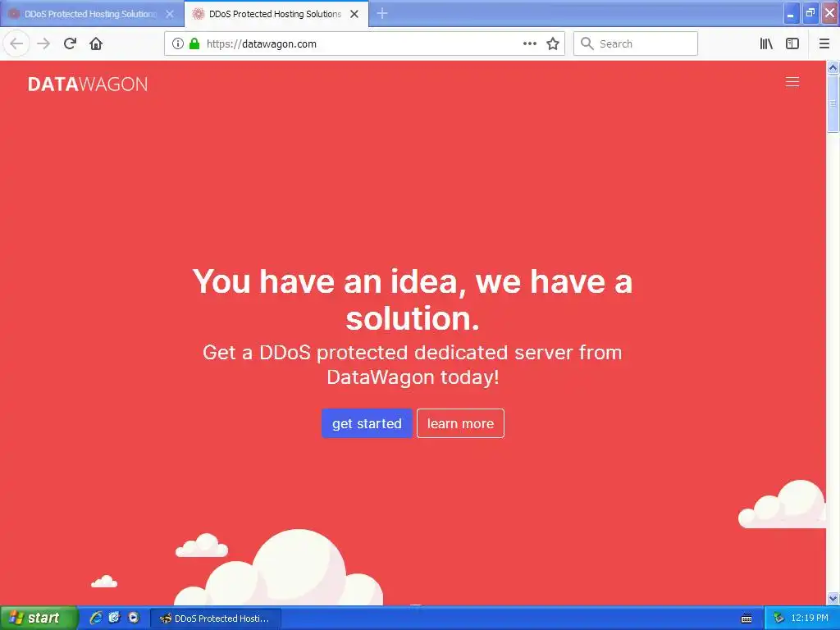This screenshot has width=840, height=630.
Task: Click the system tray network icon
Action: click(x=778, y=619)
